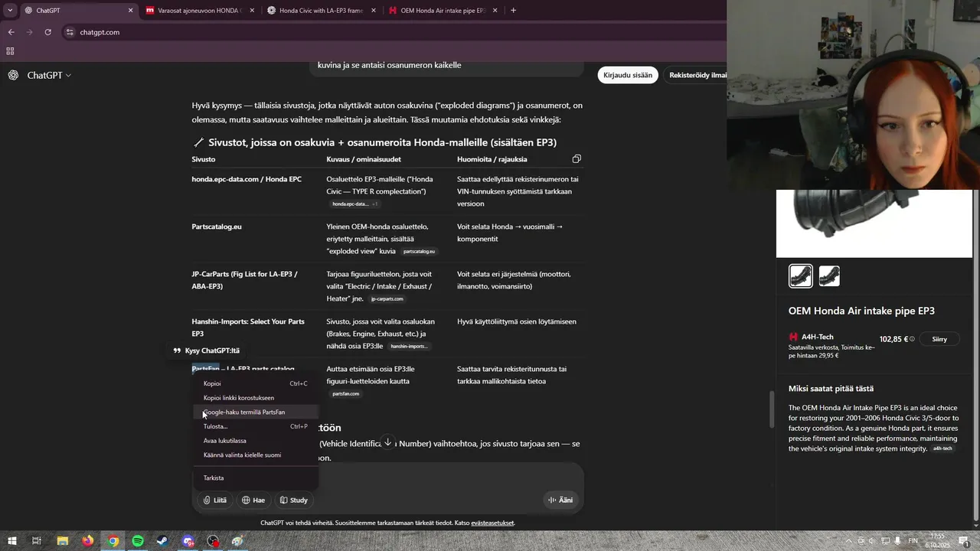The image size is (980, 551).
Task: Click the A4H-Tech seller logo icon
Action: 793,337
